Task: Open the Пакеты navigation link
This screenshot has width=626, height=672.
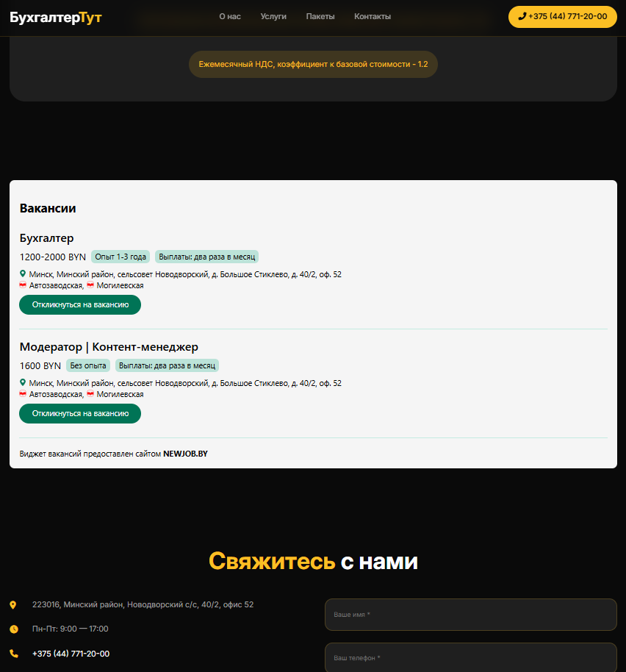Action: coord(320,16)
